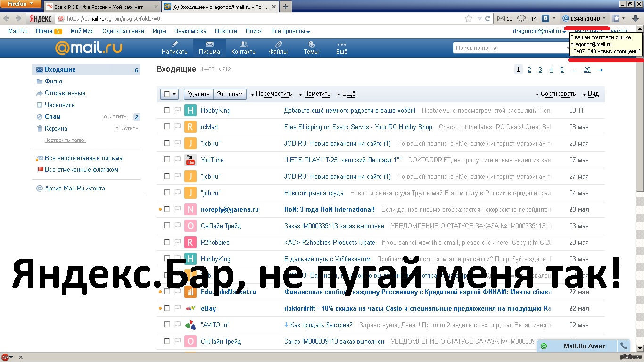This screenshot has width=644, height=362.
Task: Click the browser URL address field
Action: (264, 18)
